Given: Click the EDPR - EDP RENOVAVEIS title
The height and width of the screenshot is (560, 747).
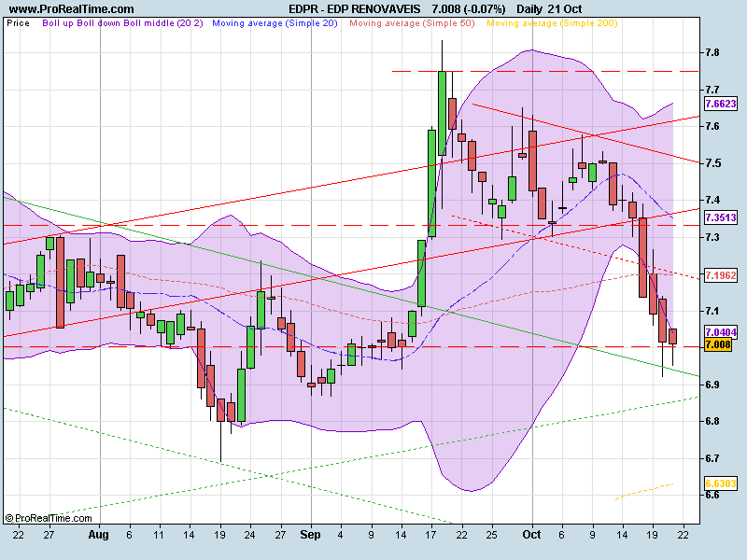Looking at the screenshot, I should [355, 8].
